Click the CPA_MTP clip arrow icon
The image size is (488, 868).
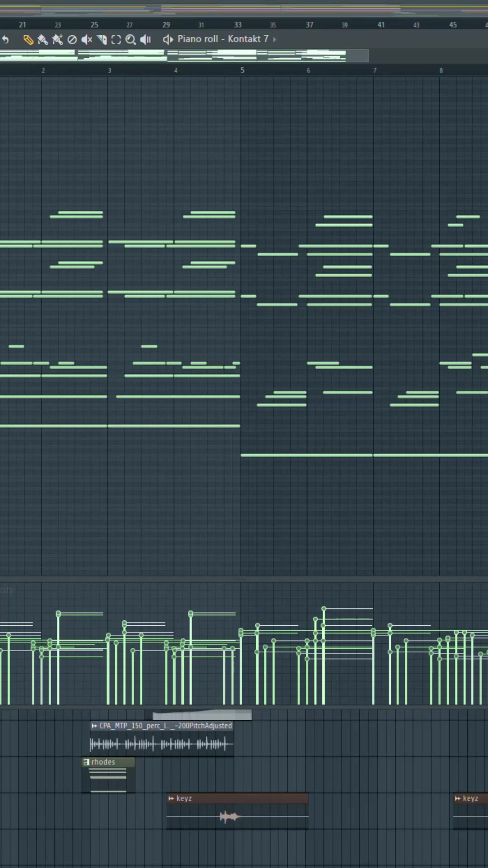click(94, 726)
